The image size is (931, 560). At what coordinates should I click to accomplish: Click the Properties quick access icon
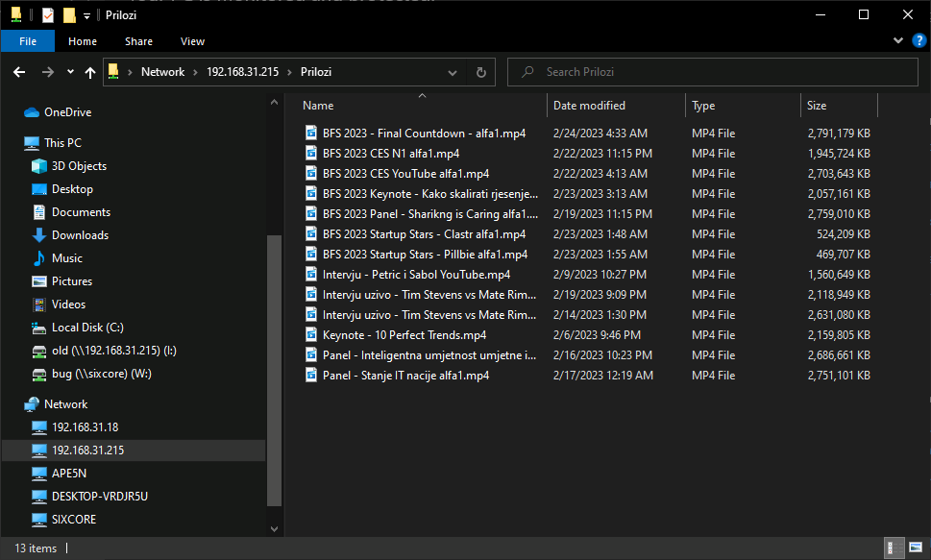pos(48,14)
